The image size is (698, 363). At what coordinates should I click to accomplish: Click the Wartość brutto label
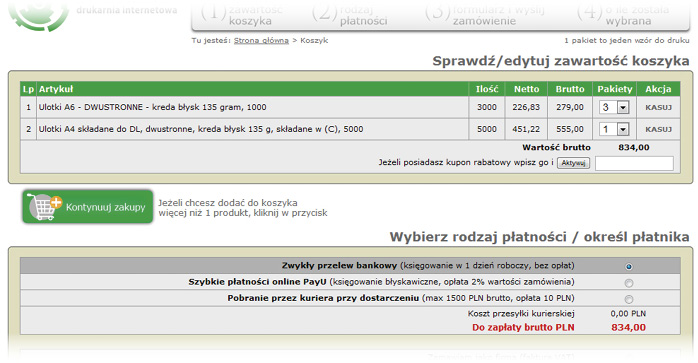556,147
